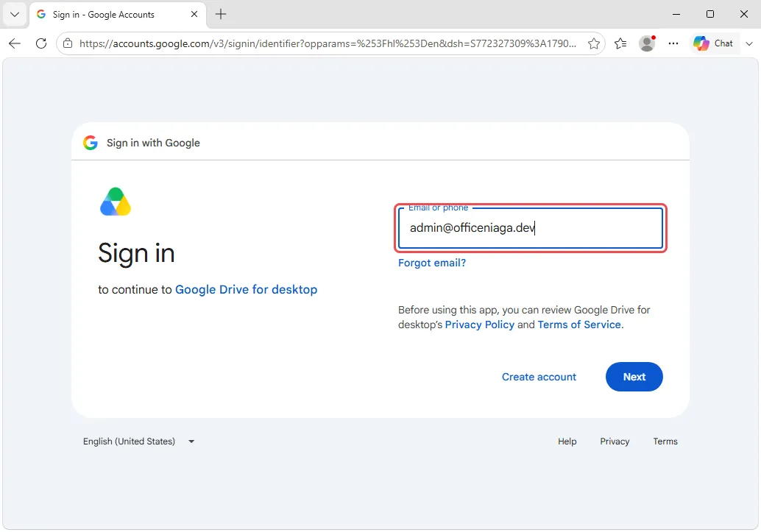Select the Sign in - Google Accounts tab
Screen dimensions: 761x532
118,15
